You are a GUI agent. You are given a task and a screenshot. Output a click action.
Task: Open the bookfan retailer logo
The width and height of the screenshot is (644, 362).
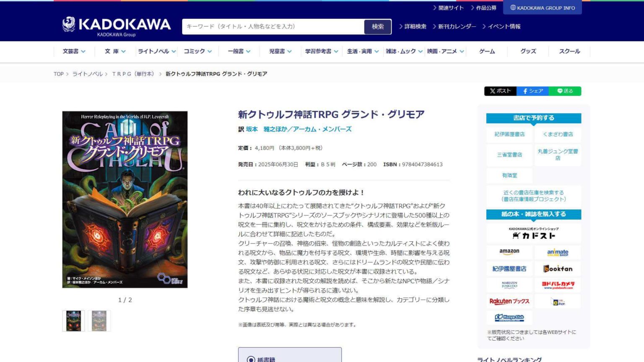tap(558, 269)
